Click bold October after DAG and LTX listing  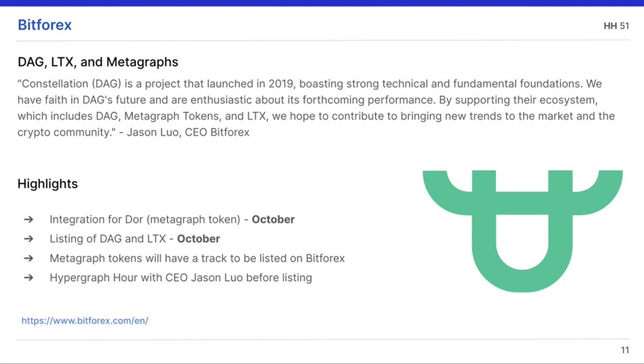pyautogui.click(x=198, y=239)
